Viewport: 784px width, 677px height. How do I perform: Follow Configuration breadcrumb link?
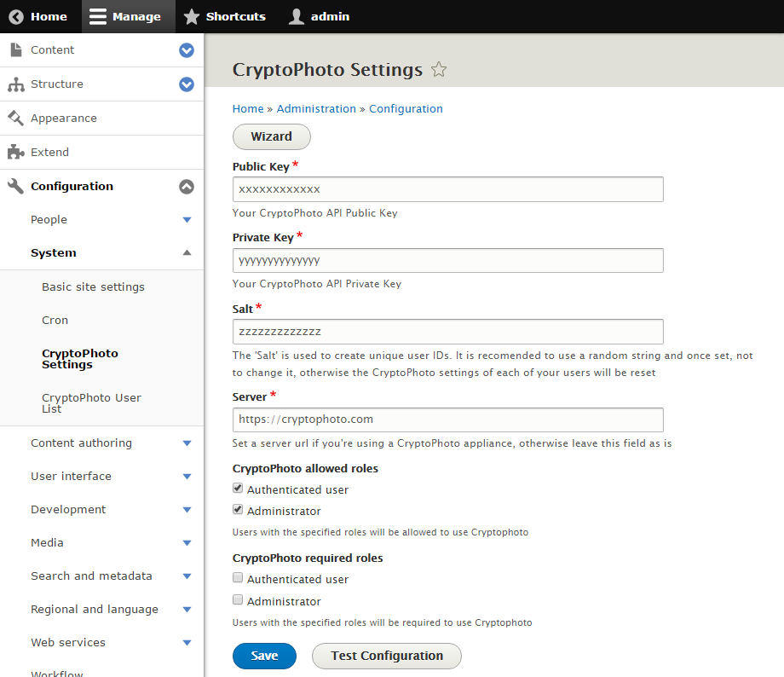[x=406, y=108]
